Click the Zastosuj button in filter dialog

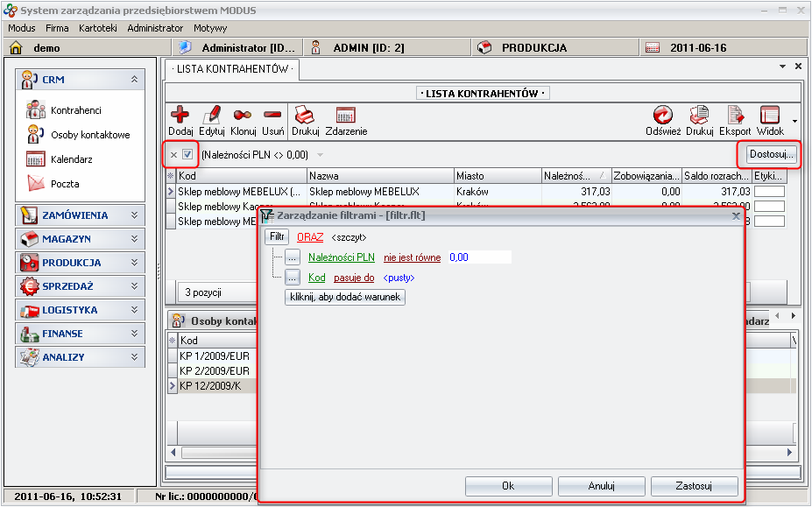694,486
